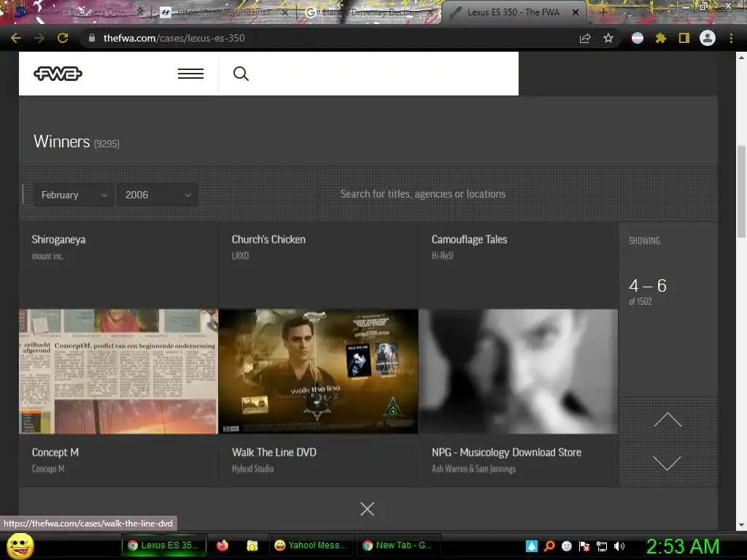The height and width of the screenshot is (560, 747).
Task: Expand the February month dropdown
Action: (x=73, y=195)
